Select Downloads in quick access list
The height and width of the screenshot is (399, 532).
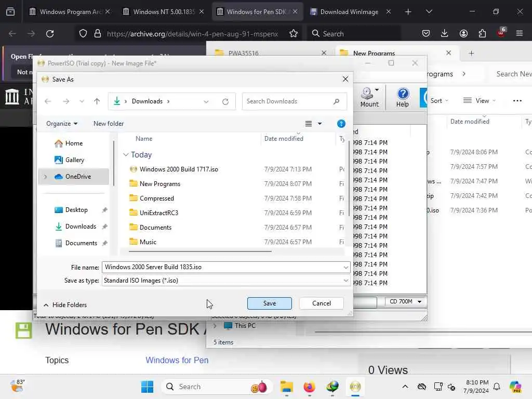(x=81, y=227)
